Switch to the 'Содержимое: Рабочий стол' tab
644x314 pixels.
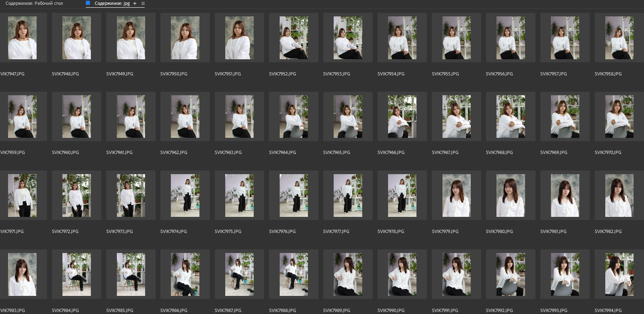34,3
